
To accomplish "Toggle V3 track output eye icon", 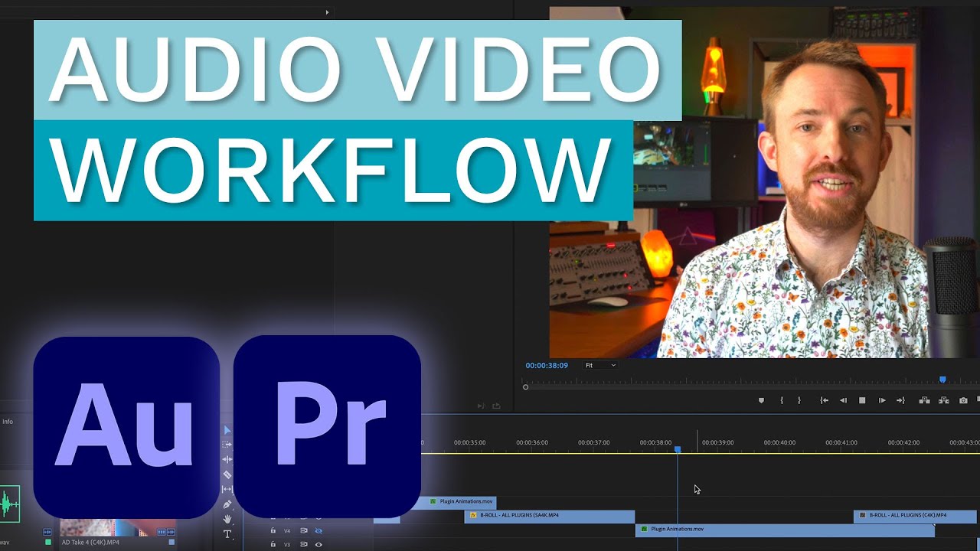I will point(318,545).
